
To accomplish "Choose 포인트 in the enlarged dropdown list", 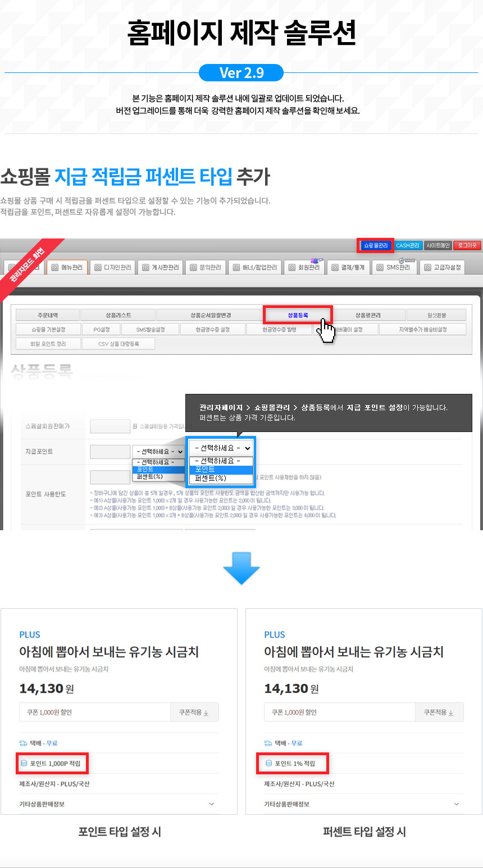I will tap(221, 470).
